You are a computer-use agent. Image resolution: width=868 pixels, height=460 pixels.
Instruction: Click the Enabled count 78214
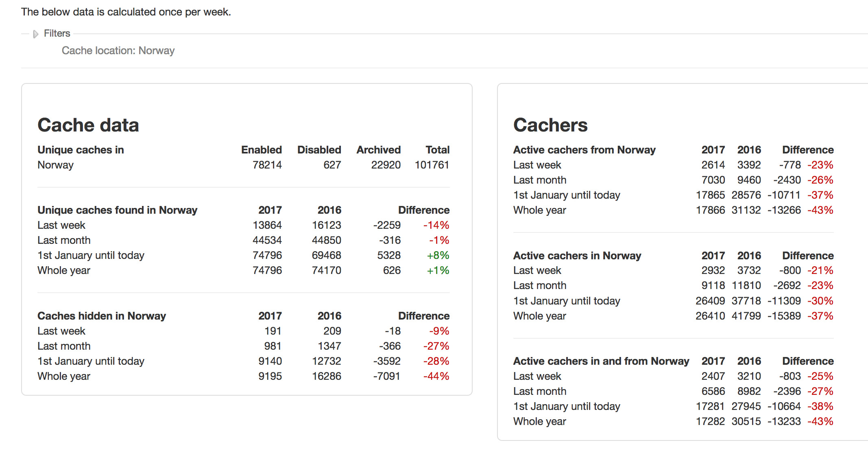tap(267, 165)
